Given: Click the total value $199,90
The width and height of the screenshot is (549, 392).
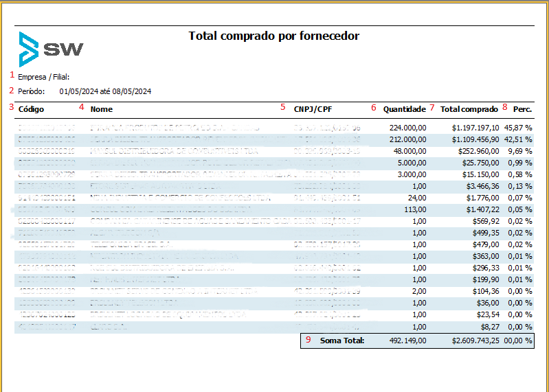Looking at the screenshot, I should [x=486, y=279].
